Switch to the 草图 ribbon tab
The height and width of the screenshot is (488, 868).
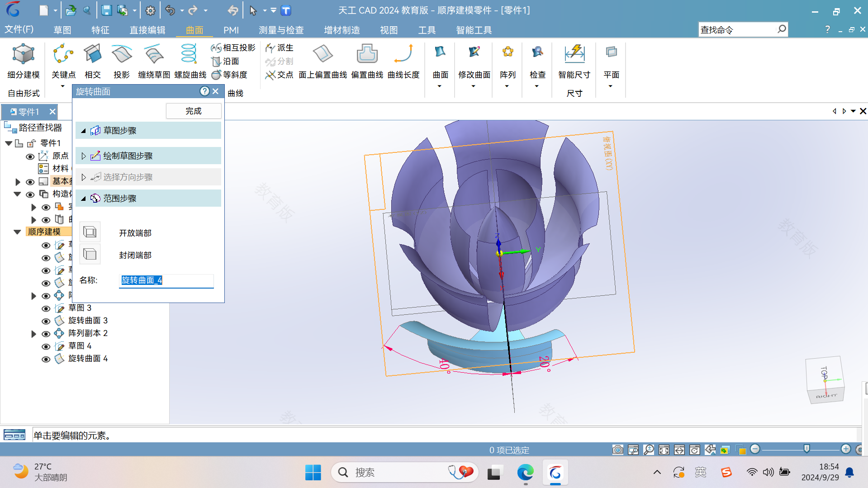coord(62,30)
